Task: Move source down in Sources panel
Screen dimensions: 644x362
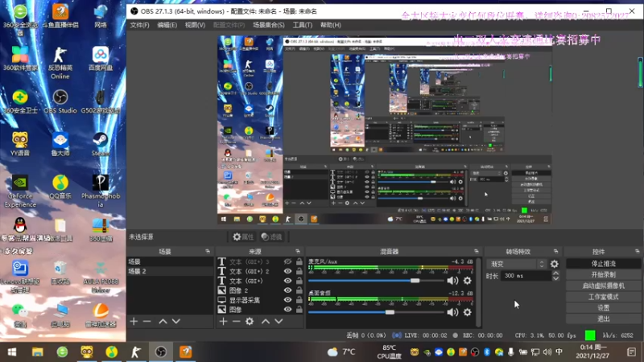Action: coord(279,321)
